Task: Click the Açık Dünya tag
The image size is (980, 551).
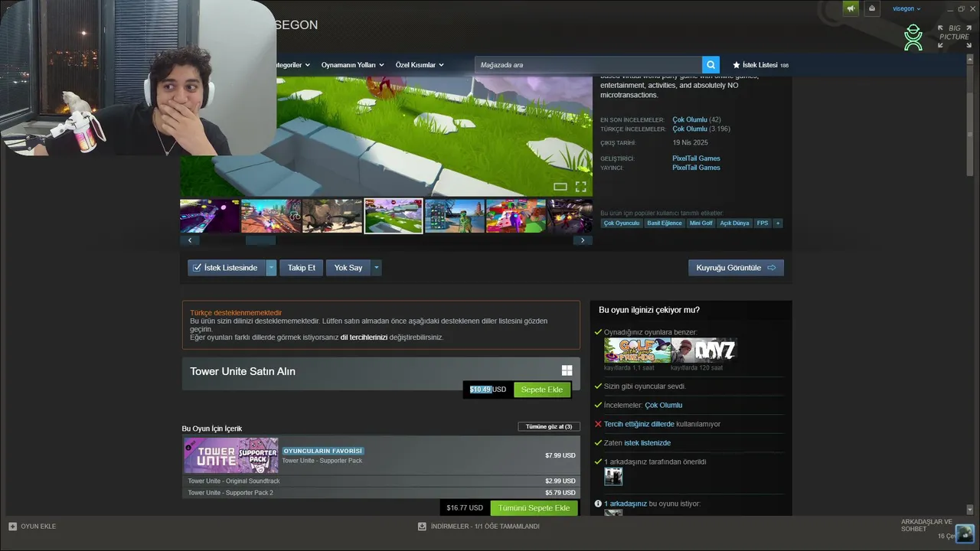Action: (x=735, y=223)
